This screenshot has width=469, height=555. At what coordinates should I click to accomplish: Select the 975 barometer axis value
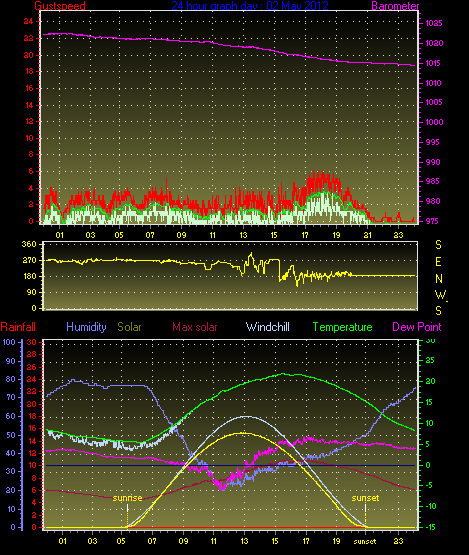433,221
